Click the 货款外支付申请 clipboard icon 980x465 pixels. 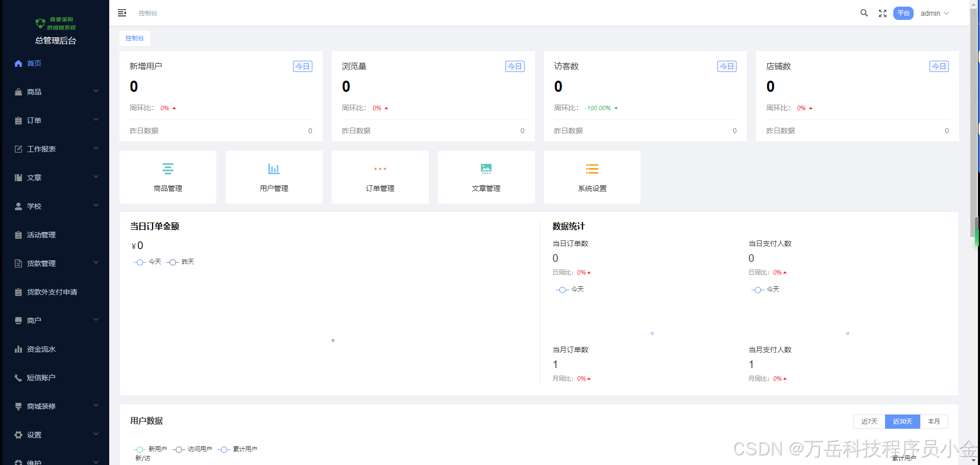(18, 292)
